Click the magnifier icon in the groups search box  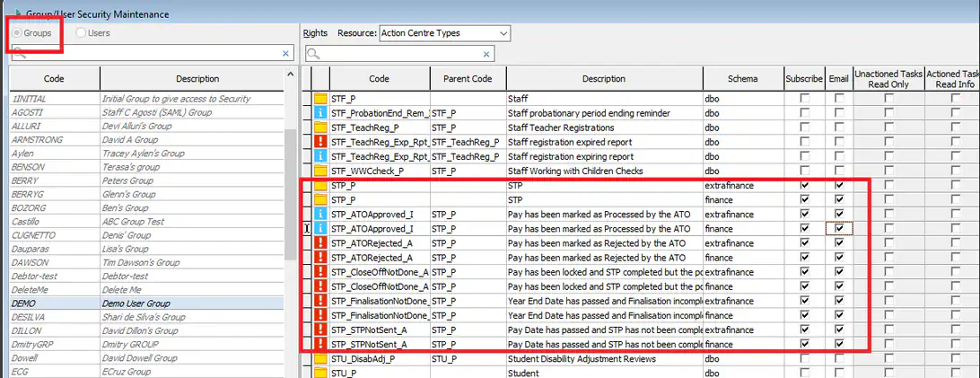click(20, 53)
